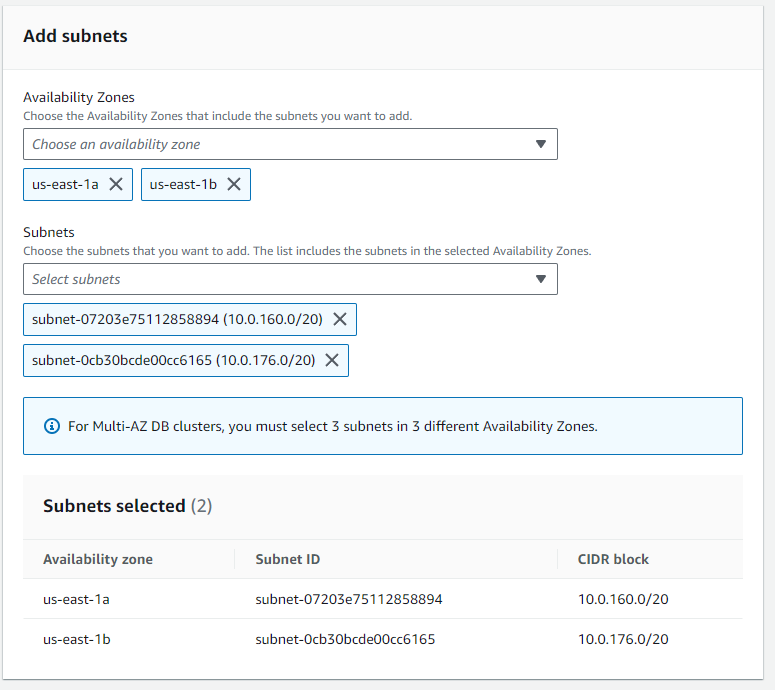Click subnet-0cb30bcde00cc6165 in the table row
Viewport: 775px width, 690px height.
click(345, 639)
